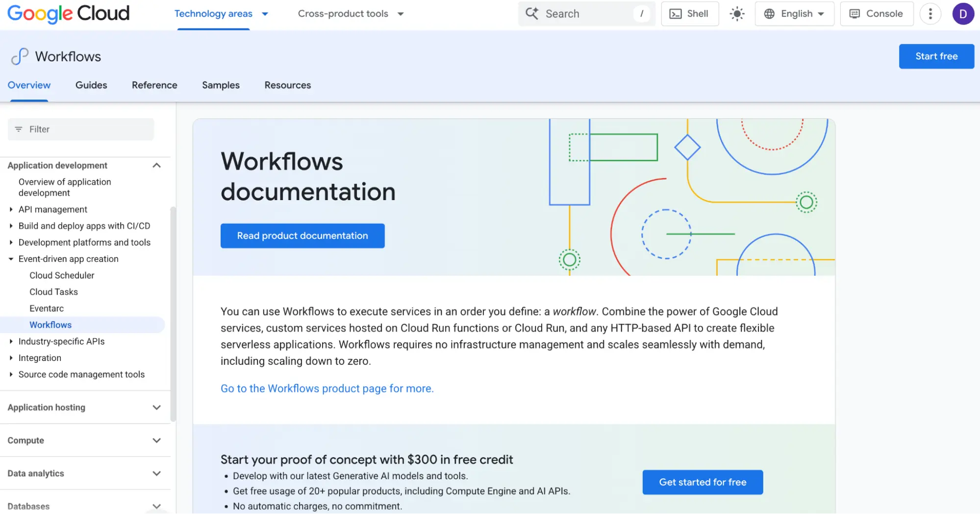980x514 pixels.
Task: Open Go to the Workflows product page link
Action: tap(327, 388)
